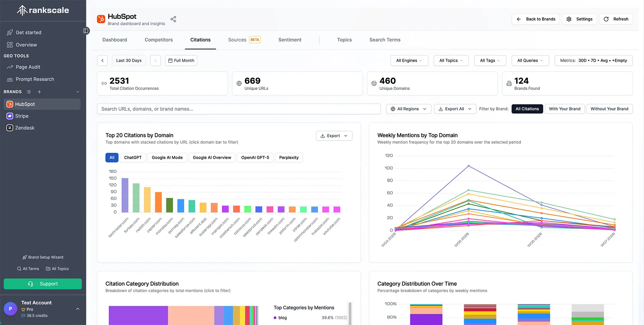The width and height of the screenshot is (644, 325).
Task: Open brand Settings with the gear icon
Action: [579, 19]
